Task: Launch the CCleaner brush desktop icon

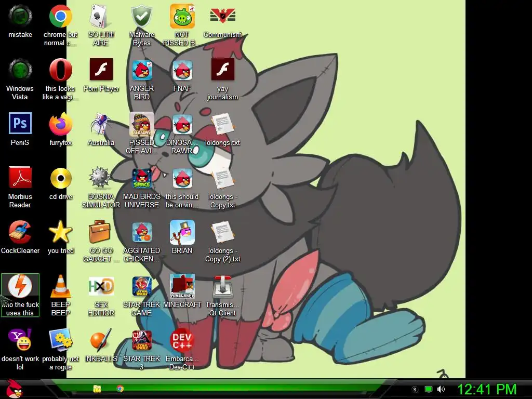Action: 20,232
